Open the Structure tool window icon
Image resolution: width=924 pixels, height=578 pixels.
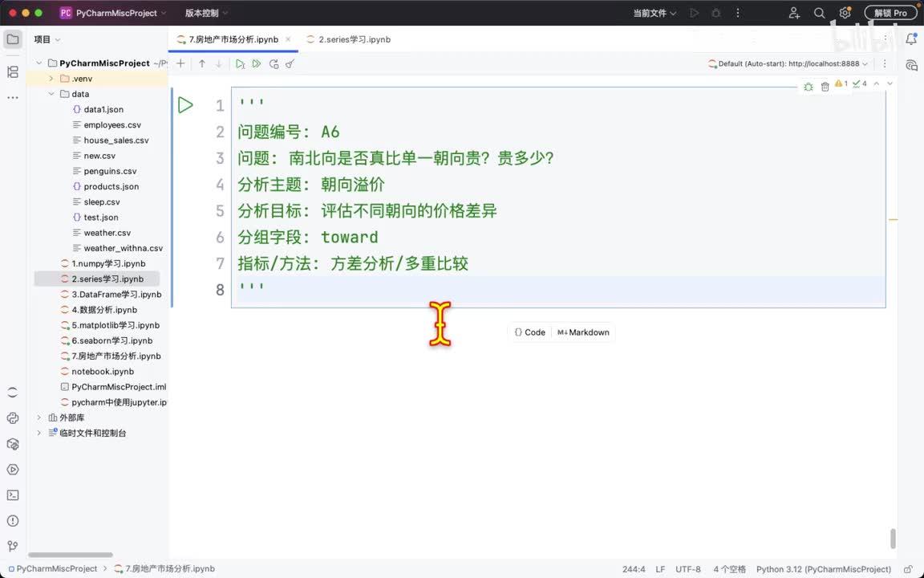[x=13, y=72]
